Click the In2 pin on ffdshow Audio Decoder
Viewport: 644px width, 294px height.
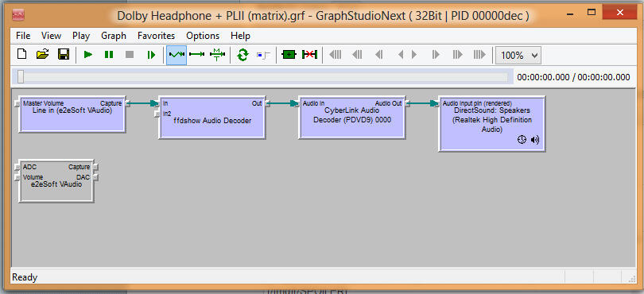157,114
